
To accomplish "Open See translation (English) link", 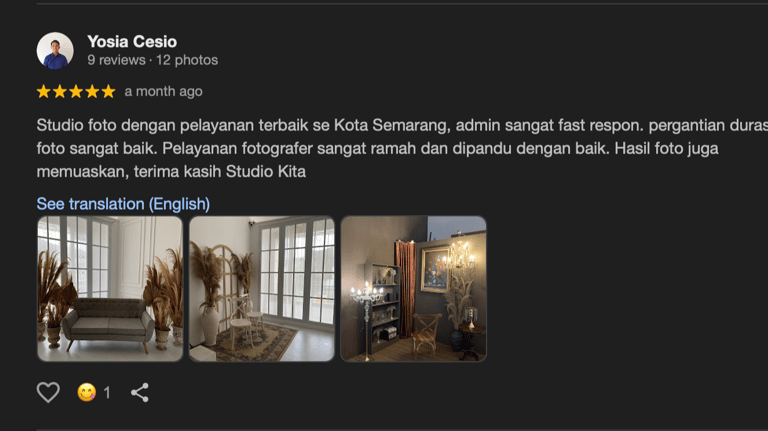I will click(x=123, y=204).
